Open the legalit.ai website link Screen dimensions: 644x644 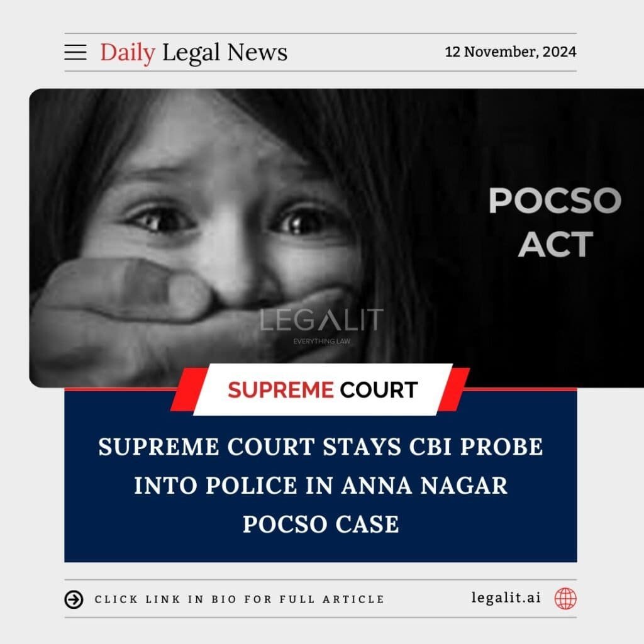pos(506,597)
